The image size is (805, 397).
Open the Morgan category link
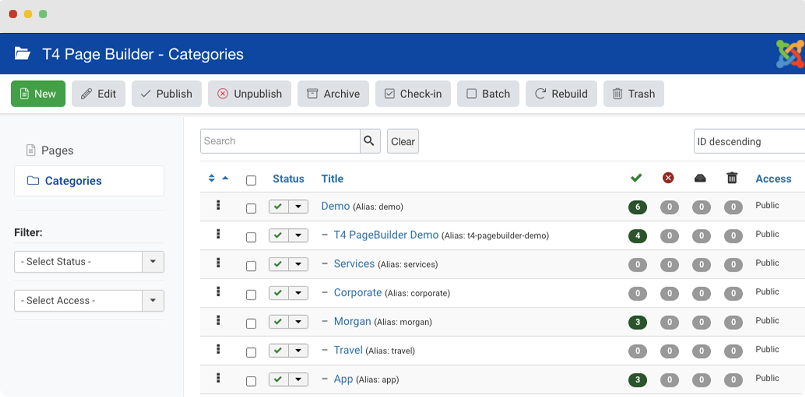(352, 322)
